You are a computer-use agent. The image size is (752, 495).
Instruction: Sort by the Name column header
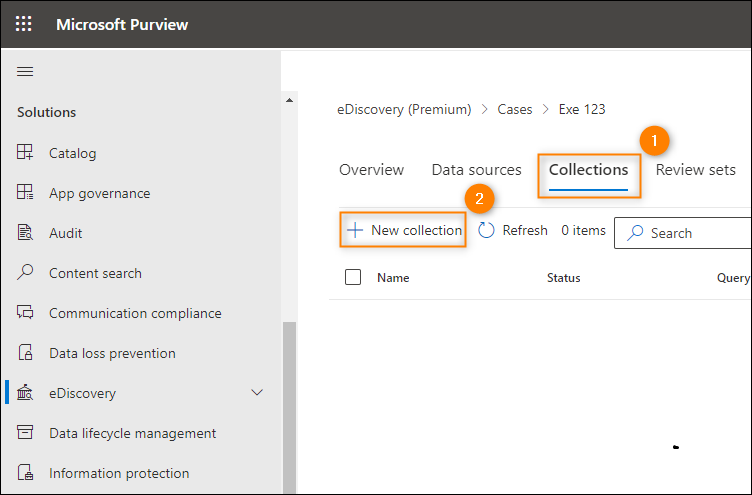pos(393,278)
